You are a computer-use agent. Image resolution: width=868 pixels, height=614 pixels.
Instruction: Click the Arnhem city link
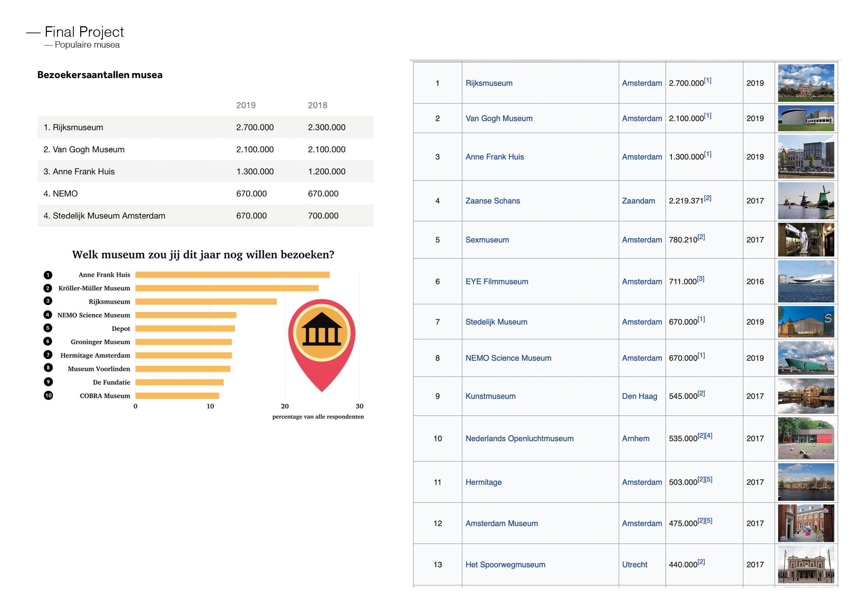click(636, 439)
